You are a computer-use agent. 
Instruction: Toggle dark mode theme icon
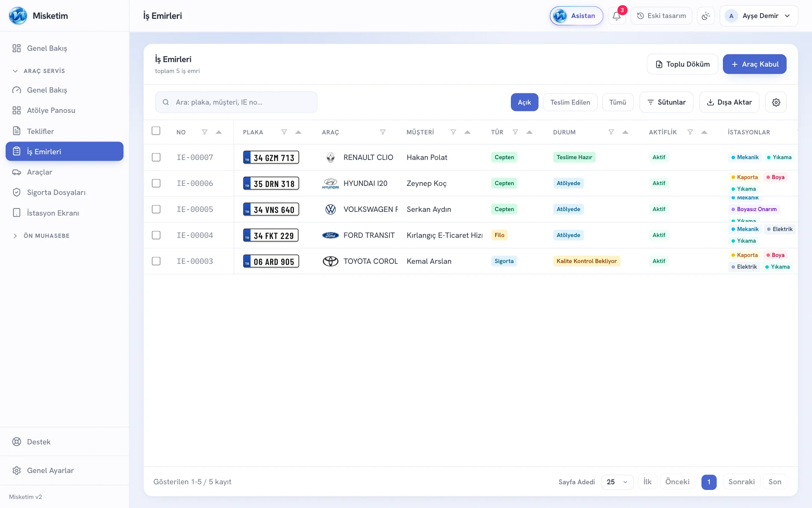pyautogui.click(x=706, y=16)
